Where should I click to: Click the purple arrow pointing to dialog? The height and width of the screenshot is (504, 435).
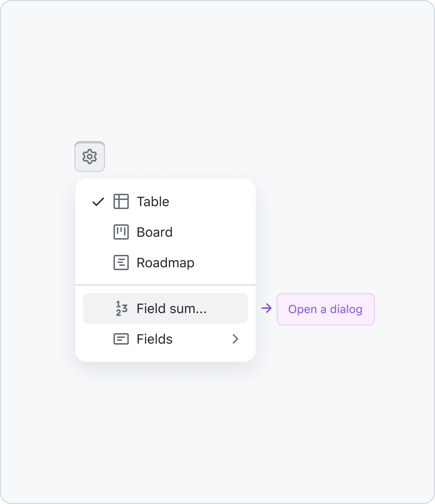pyautogui.click(x=266, y=308)
